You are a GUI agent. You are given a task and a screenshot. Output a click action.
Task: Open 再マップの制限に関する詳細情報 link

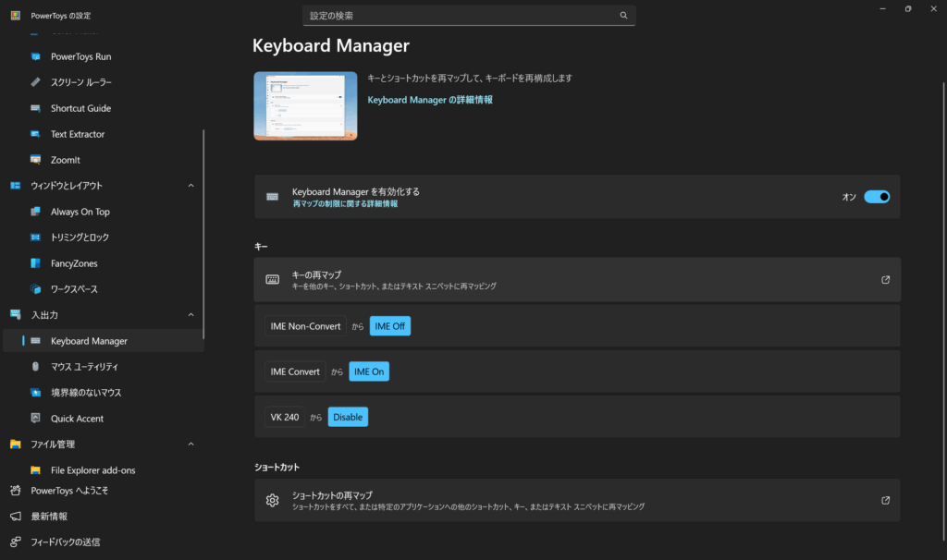pos(345,203)
